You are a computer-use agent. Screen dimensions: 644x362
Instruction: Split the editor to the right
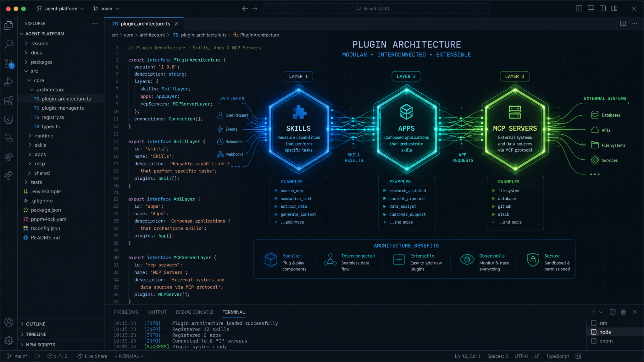tap(623, 24)
